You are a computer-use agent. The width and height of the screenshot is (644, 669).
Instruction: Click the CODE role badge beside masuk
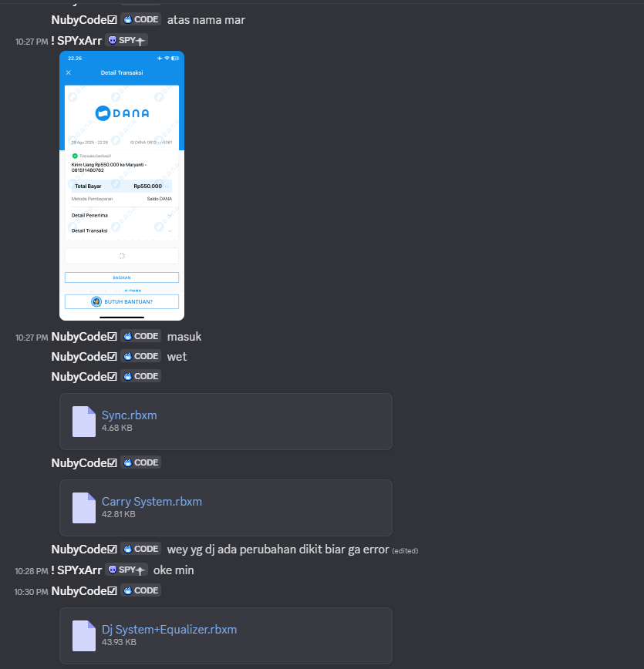tap(140, 336)
